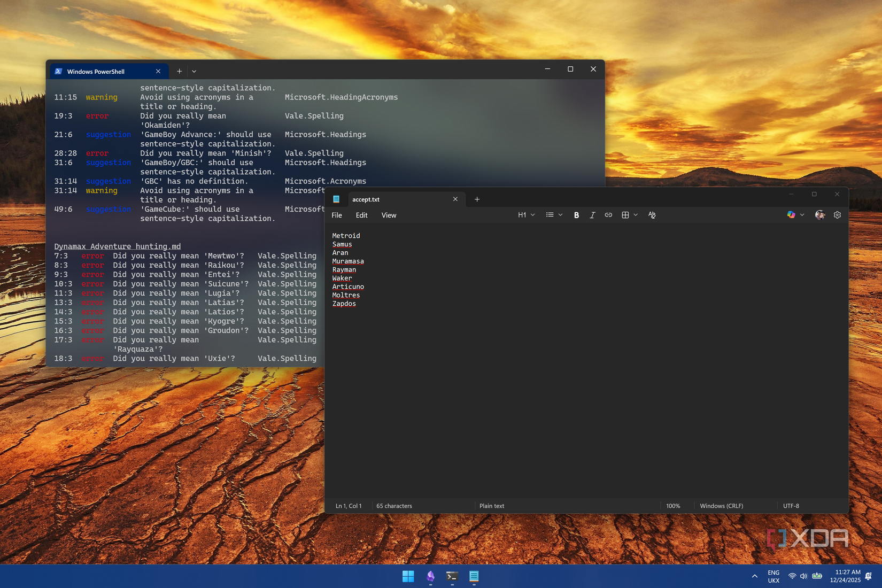
Task: Click the Windows (CRLF) line ending indicator
Action: pos(722,506)
